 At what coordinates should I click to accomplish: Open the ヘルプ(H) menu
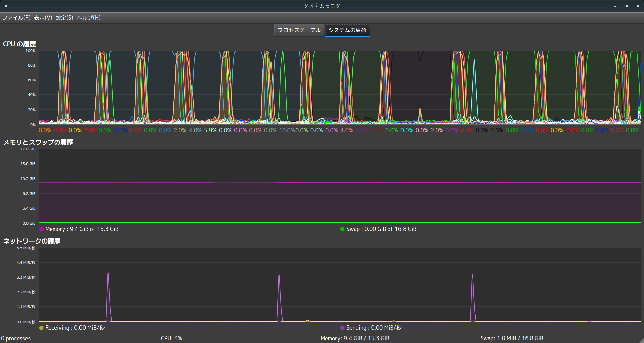(89, 18)
